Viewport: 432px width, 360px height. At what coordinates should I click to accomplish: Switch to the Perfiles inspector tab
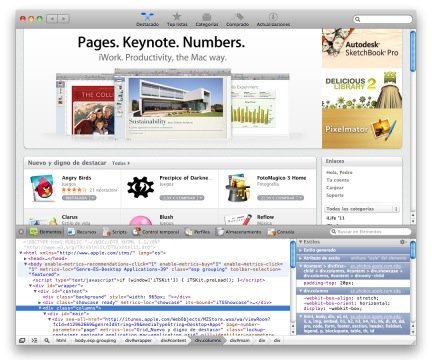pyautogui.click(x=198, y=232)
